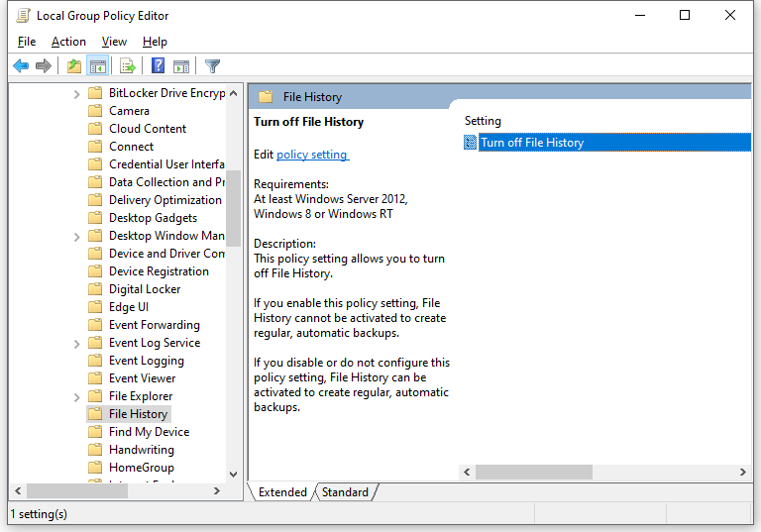Image resolution: width=761 pixels, height=532 pixels.
Task: Select the Find My Device folder
Action: [x=149, y=432]
